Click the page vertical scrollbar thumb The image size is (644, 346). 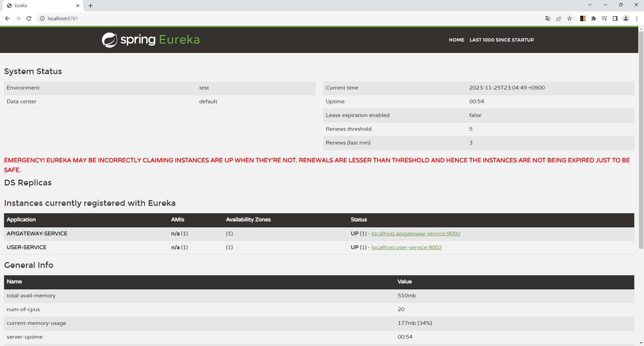point(641,141)
